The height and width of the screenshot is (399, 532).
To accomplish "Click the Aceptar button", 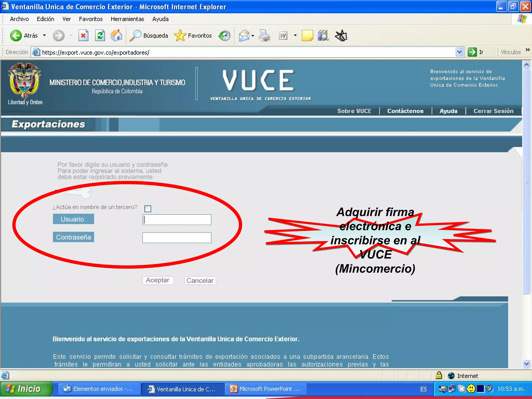I will coord(158,280).
